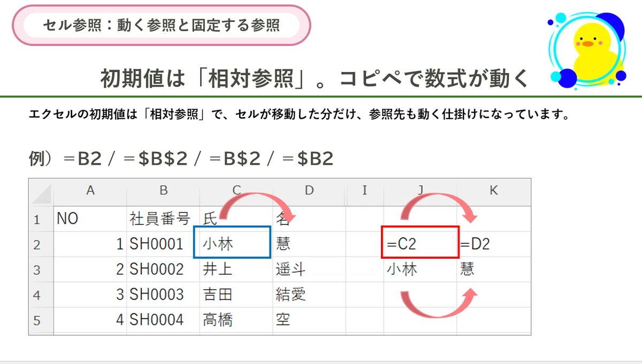Screen dimensions: 642x364
Task: Click the cell with number 1 in column A
Action: [x=90, y=244]
